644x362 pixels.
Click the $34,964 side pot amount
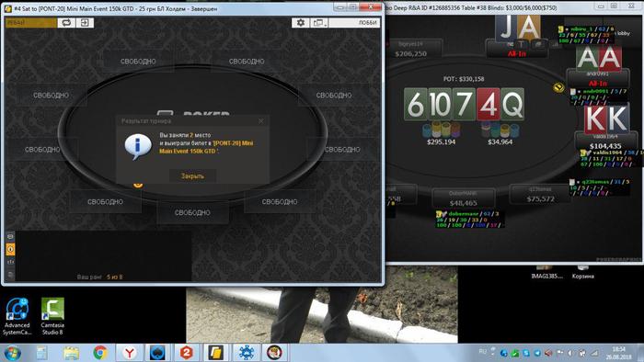tap(500, 141)
